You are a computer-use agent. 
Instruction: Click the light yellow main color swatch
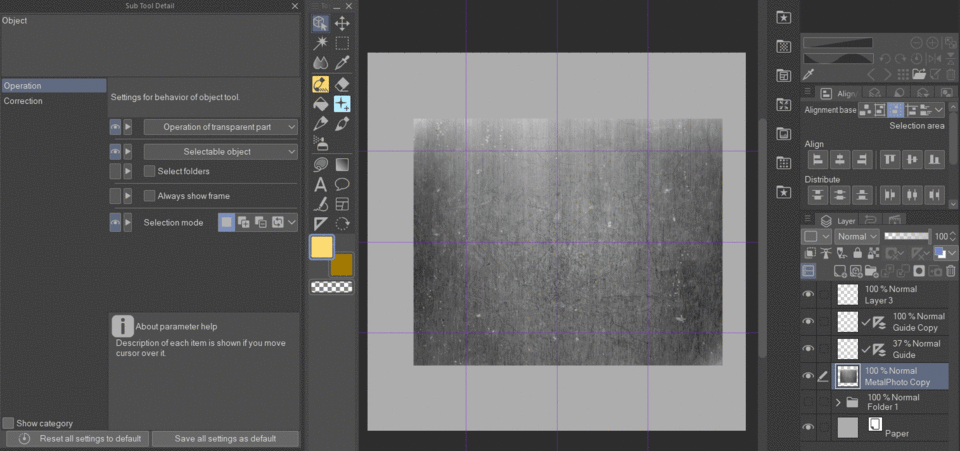pos(322,247)
